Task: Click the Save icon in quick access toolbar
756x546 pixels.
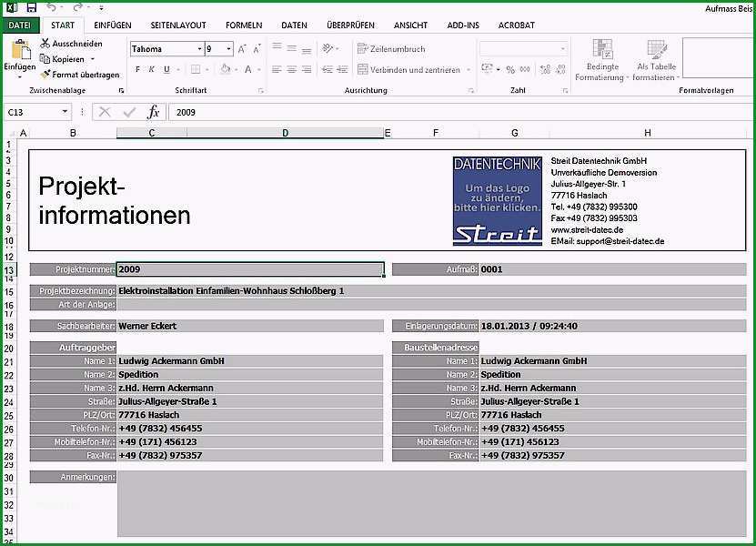Action: point(31,7)
